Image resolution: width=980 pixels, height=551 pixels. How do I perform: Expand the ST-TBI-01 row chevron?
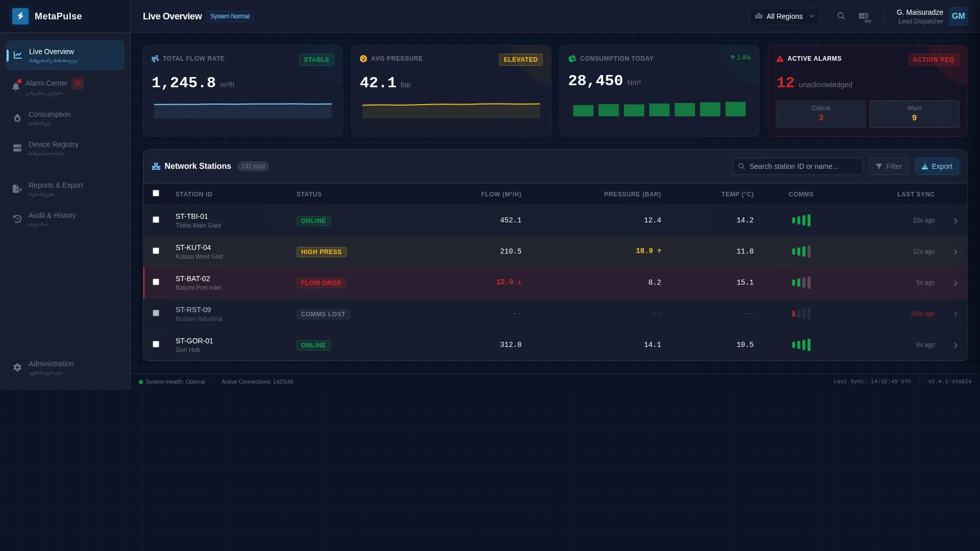tap(955, 221)
